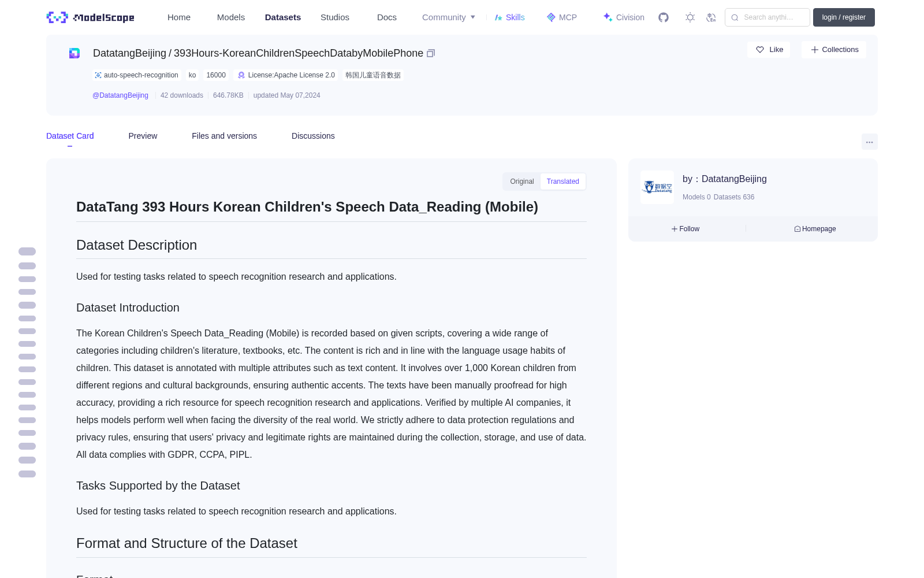Click the ModelScope logo
The image size is (924, 578).
[x=91, y=17]
